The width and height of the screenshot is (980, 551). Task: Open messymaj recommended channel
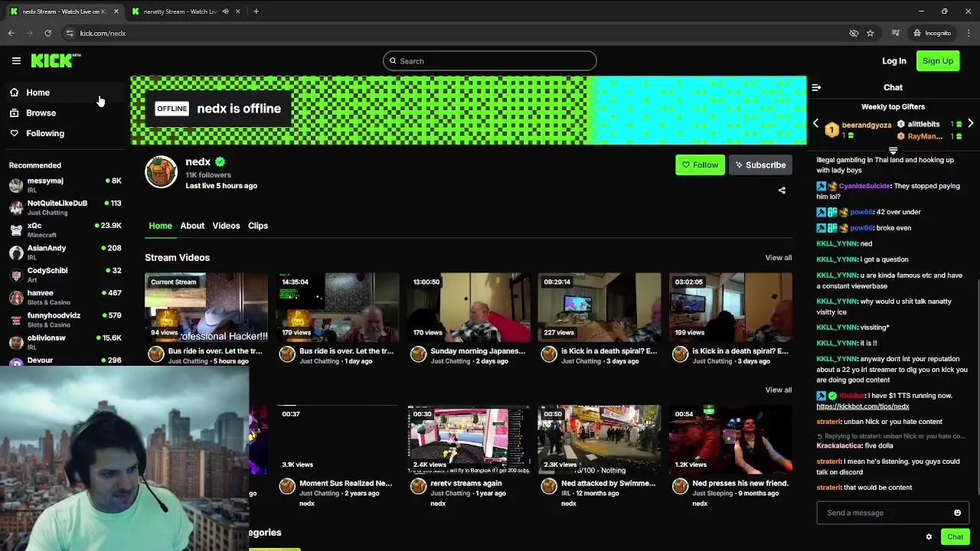click(x=64, y=184)
